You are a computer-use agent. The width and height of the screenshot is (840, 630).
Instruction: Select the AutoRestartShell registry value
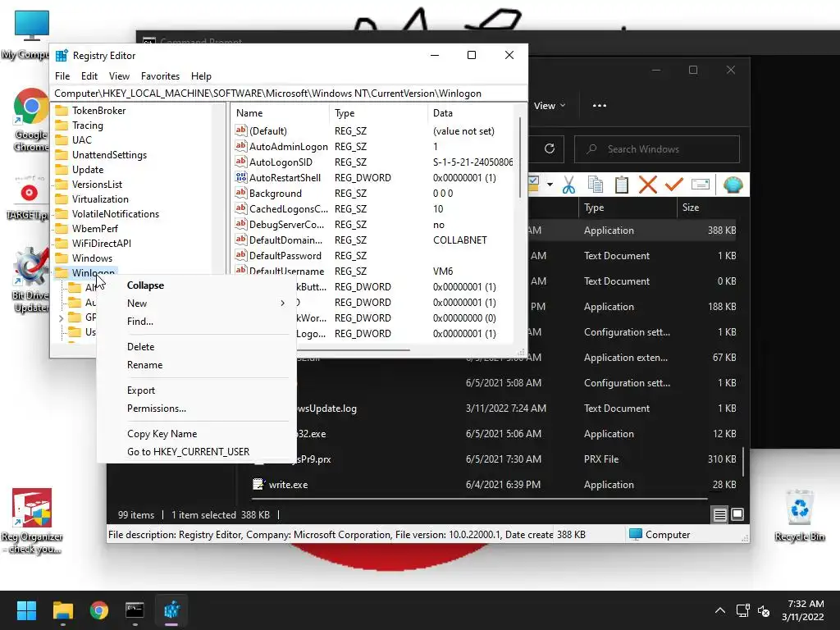click(285, 178)
